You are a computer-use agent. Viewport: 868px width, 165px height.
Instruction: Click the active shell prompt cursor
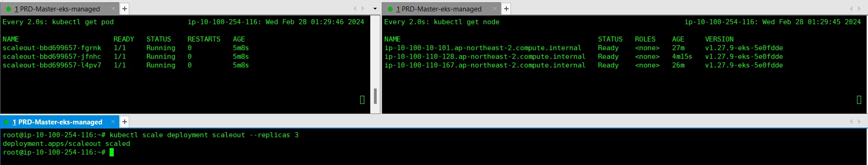click(111, 152)
